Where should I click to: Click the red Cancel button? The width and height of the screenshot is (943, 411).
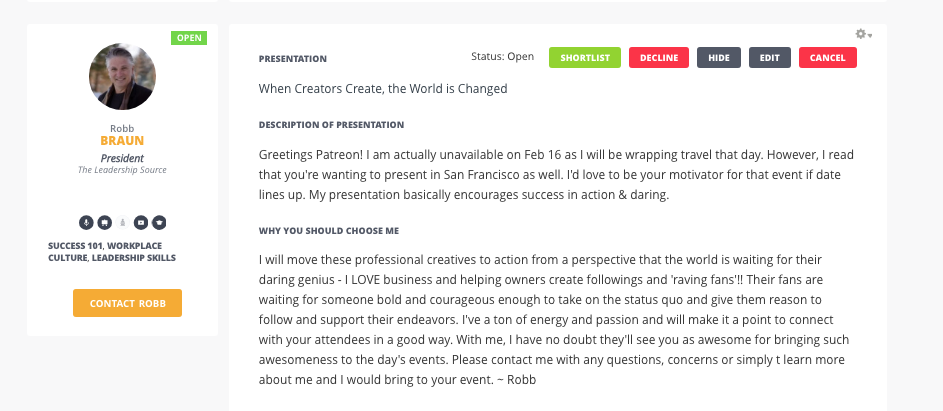coord(827,58)
